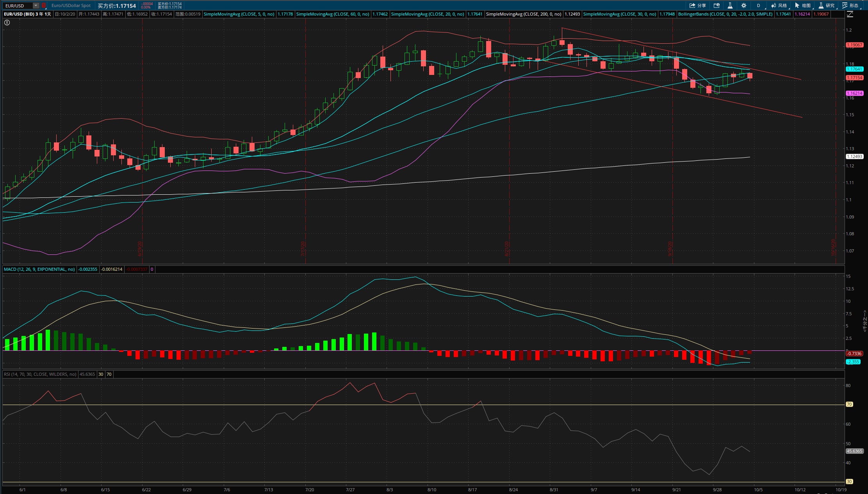This screenshot has width=868, height=494.
Task: Click the cyan 1.17641 price axis tag
Action: 854,69
